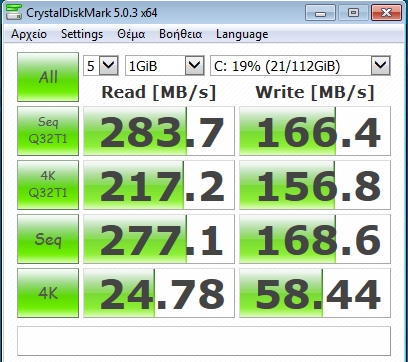This screenshot has height=362, width=408.
Task: Expand the test count dropdown showing 5
Action: 101,66
